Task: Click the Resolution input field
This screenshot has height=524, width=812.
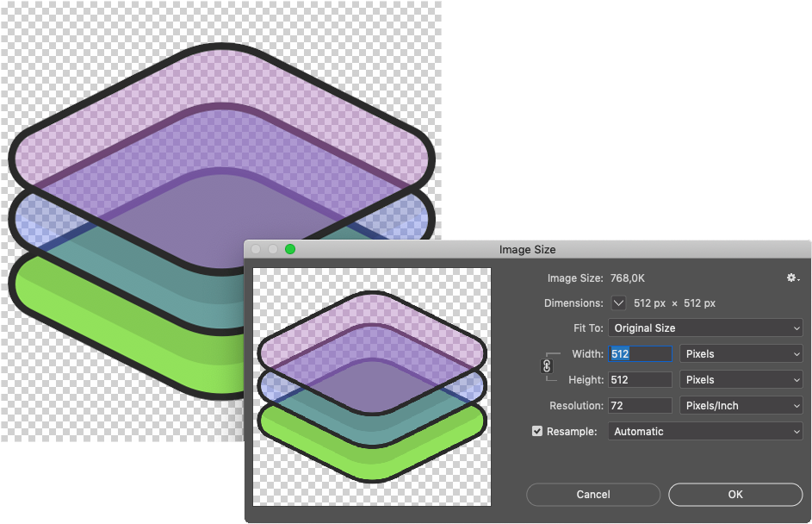Action: (640, 406)
